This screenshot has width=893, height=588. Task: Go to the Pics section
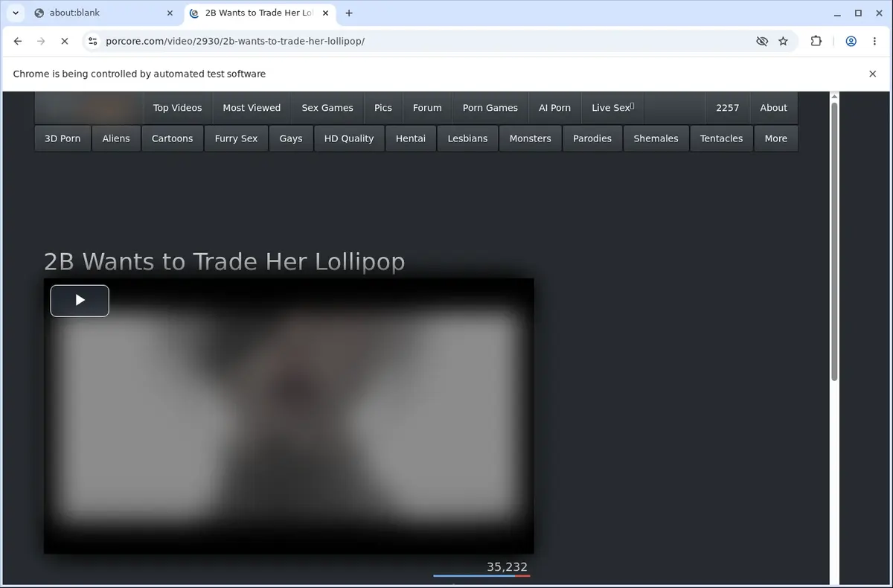(383, 108)
